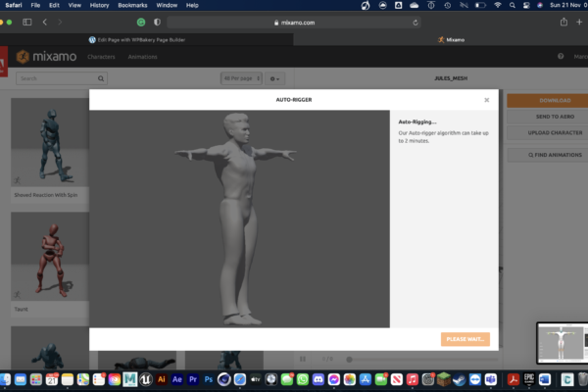Click the Send to Aero button

click(x=548, y=117)
